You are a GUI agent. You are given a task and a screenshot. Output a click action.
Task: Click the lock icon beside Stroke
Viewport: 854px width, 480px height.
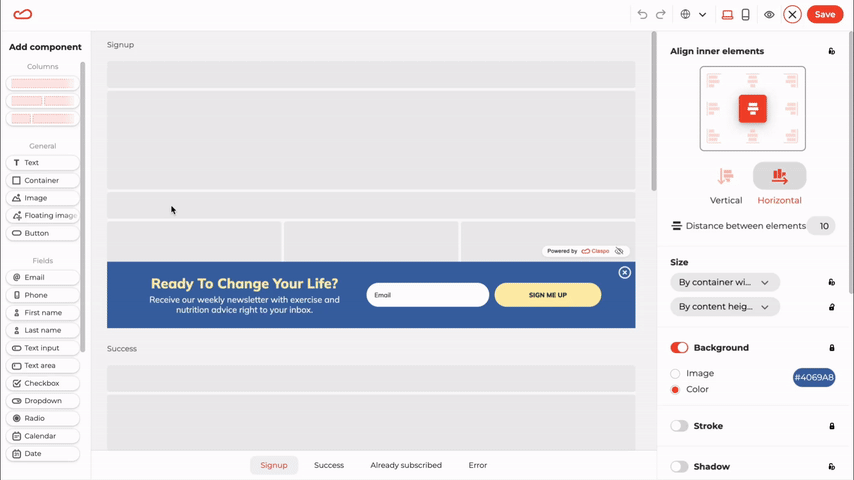point(832,426)
